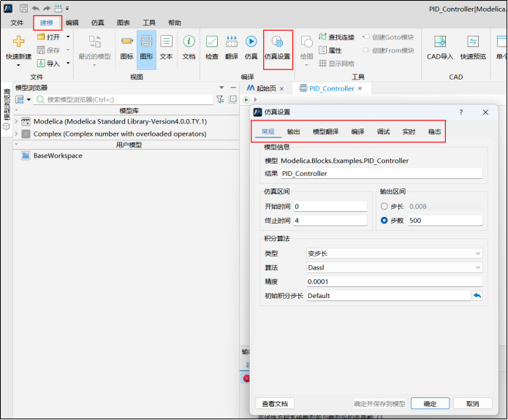
Task: Switch to the 编辑 ribbon tab
Action: point(72,23)
